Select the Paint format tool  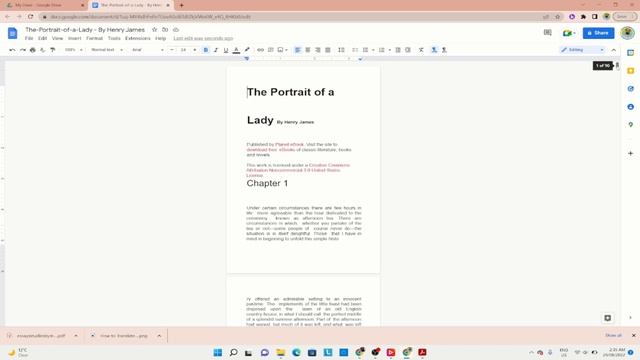(53, 50)
